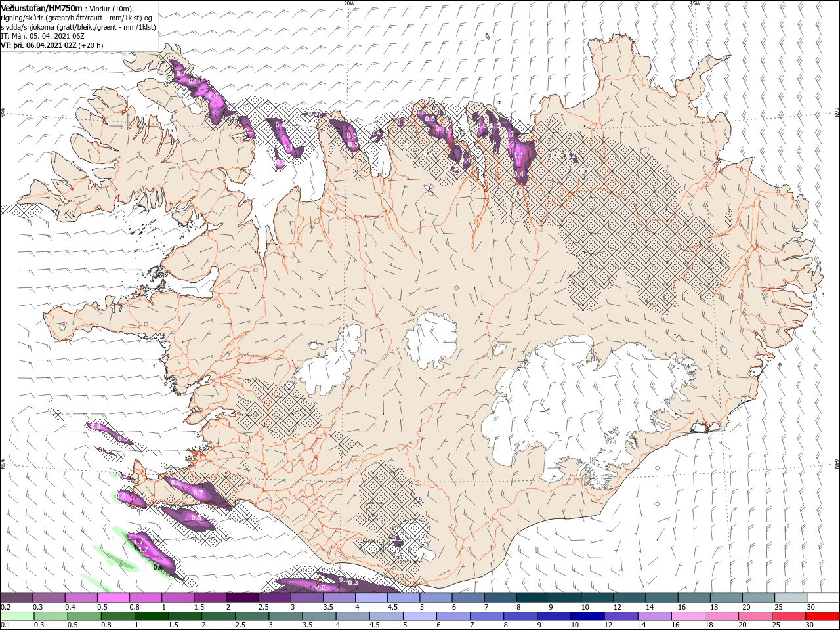Pick the bright red 30 mm rain swatch
The height and width of the screenshot is (630, 840).
pyautogui.click(x=822, y=616)
